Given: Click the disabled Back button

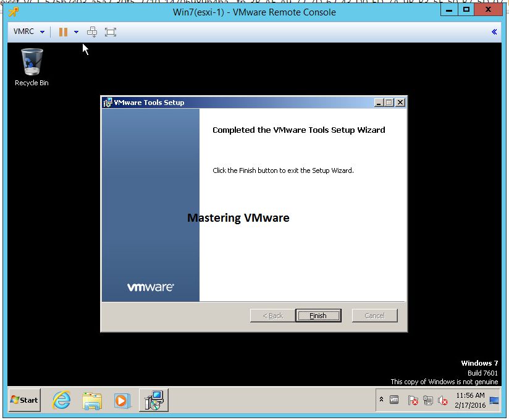Looking at the screenshot, I should (272, 316).
